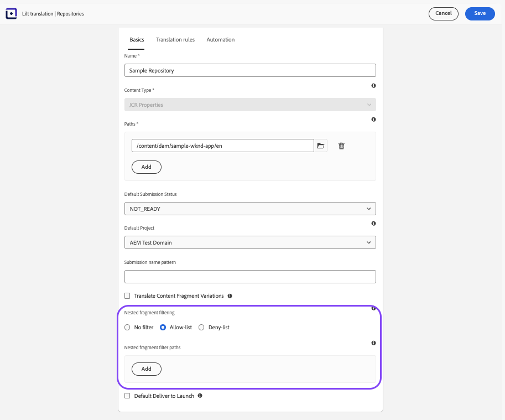The width and height of the screenshot is (505, 420).
Task: Show info for Translate Content Fragment Variations
Action: [230, 296]
